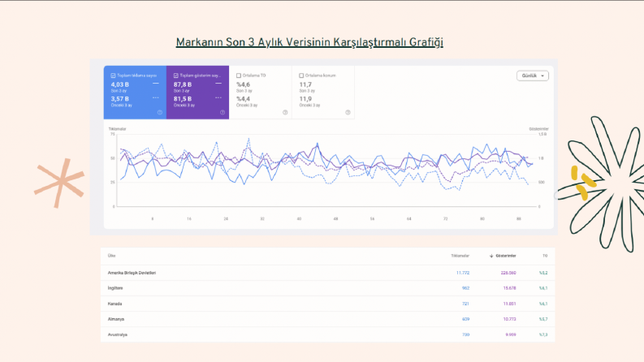Screen dimensions: 644x362
Task: Select the Almanya country row
Action: (328, 319)
